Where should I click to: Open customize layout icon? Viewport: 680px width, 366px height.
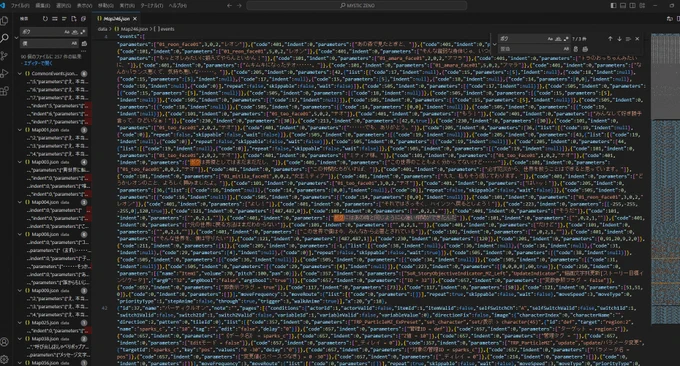coord(642,6)
